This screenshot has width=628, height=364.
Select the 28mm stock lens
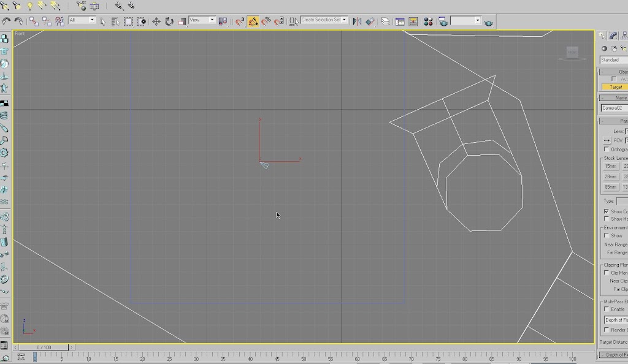[610, 177]
